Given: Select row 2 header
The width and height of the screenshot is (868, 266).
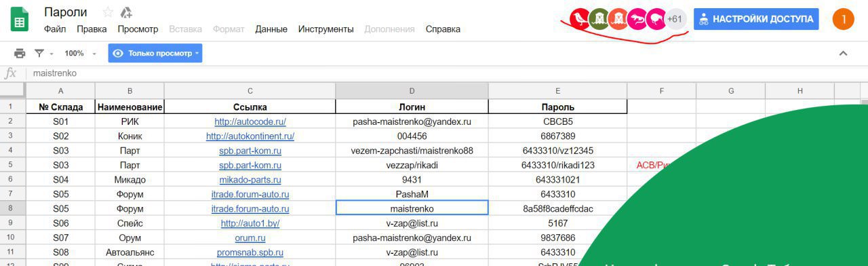Looking at the screenshot, I should click(x=12, y=121).
